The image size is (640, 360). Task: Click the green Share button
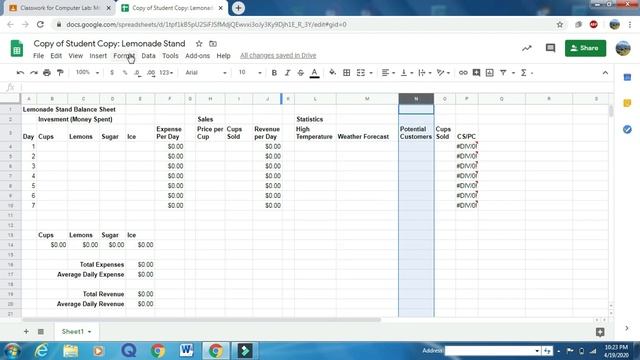(585, 48)
